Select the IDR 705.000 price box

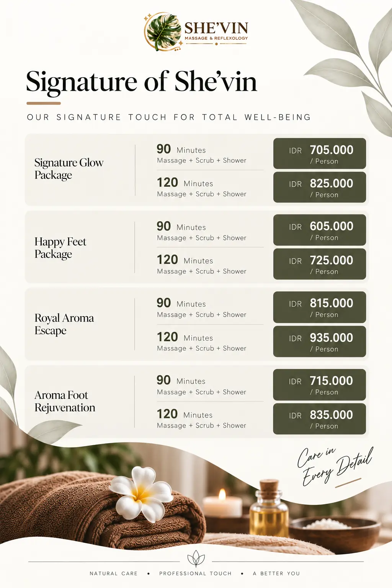pos(320,154)
